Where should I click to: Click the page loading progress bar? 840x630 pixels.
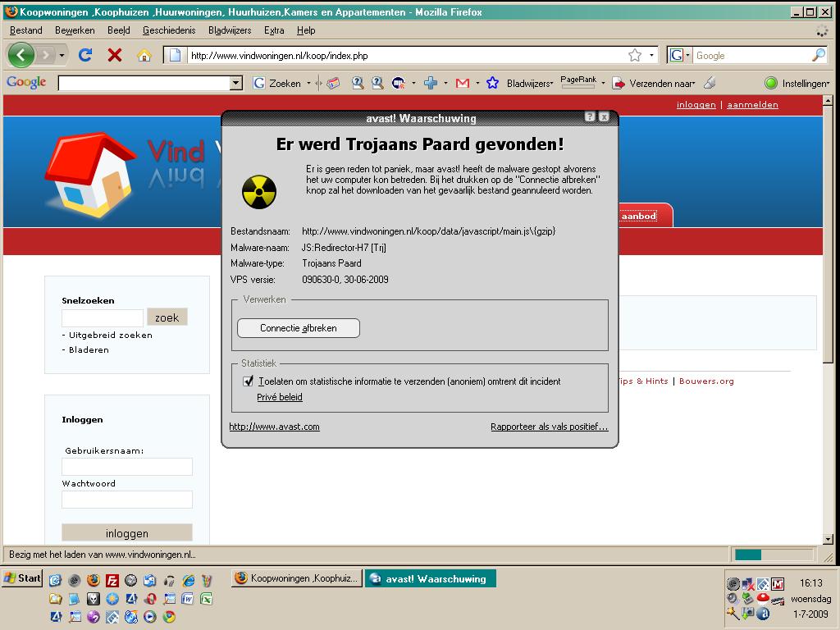774,555
